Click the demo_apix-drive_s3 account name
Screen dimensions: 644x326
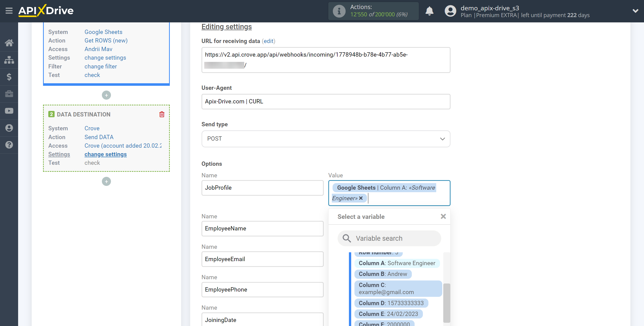click(x=490, y=8)
